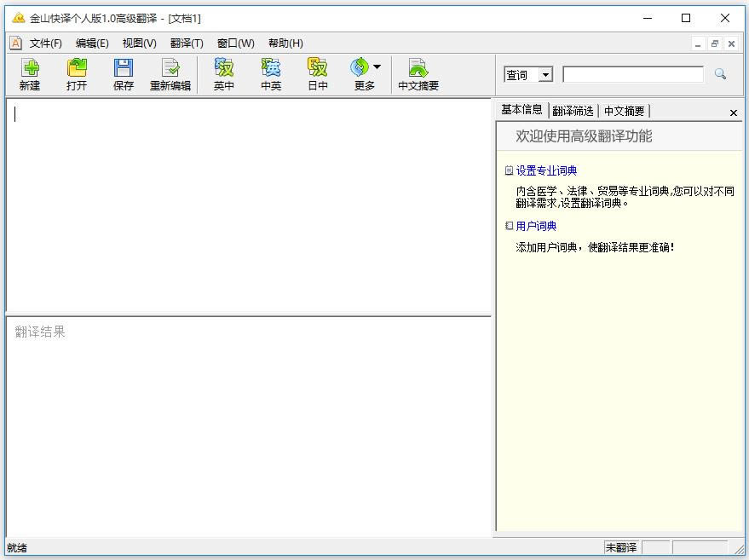The width and height of the screenshot is (749, 560).
Task: Click the document icon left of 文件 menu
Action: pyautogui.click(x=15, y=43)
